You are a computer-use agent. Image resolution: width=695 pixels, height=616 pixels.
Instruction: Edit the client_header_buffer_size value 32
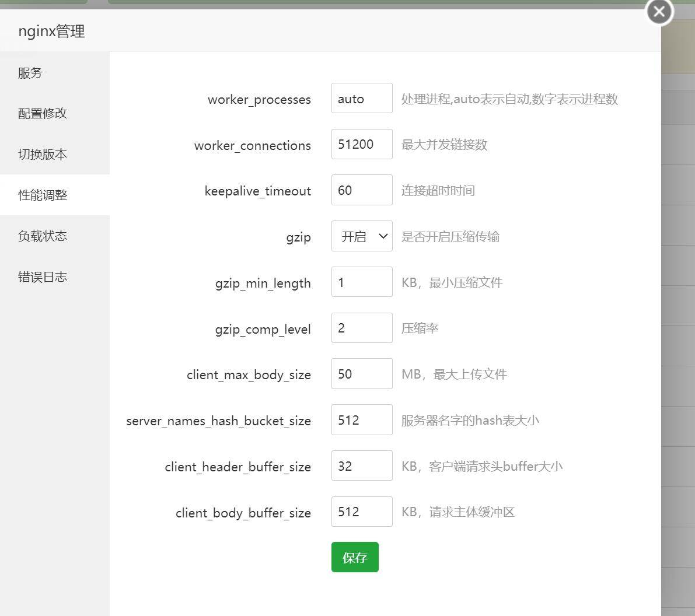361,466
